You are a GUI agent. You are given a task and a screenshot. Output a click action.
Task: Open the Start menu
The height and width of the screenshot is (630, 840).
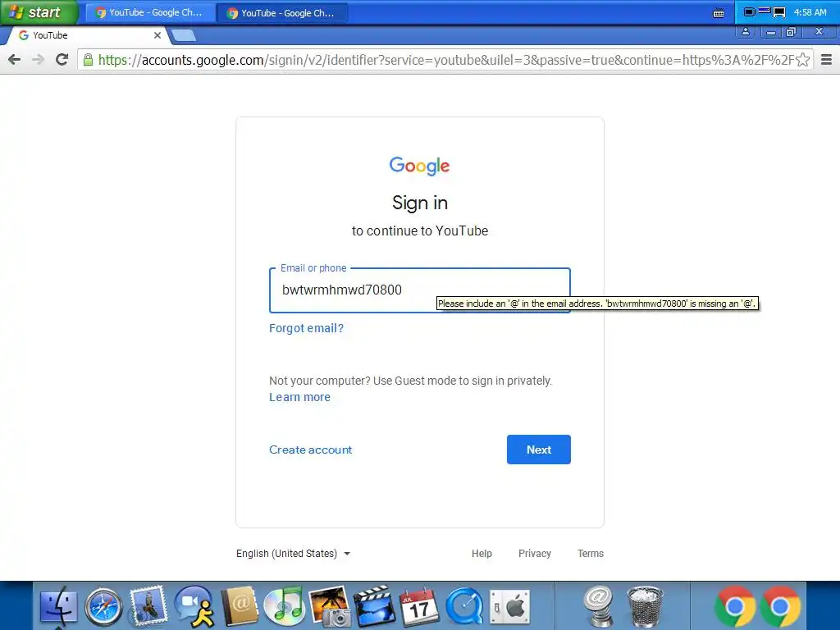(x=39, y=12)
